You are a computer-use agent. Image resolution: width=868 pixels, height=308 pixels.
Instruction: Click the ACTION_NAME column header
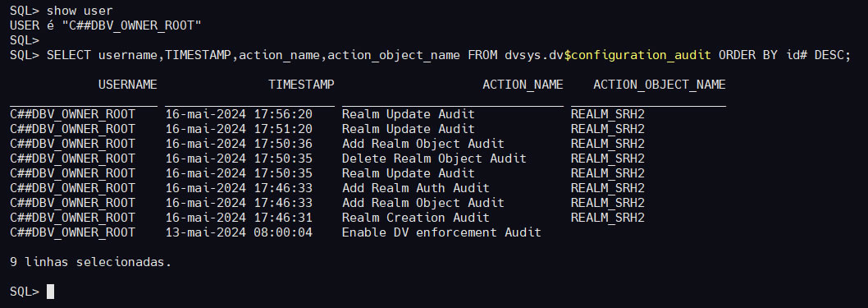[523, 85]
